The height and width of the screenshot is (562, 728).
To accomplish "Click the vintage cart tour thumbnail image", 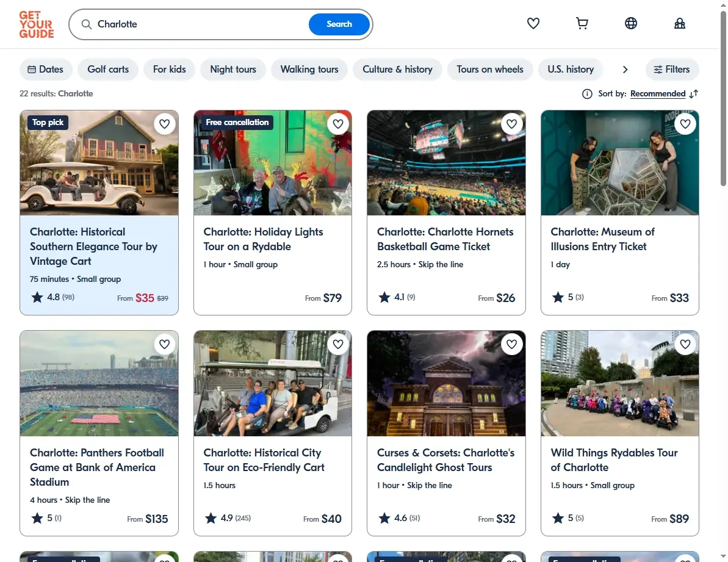I will tap(99, 163).
